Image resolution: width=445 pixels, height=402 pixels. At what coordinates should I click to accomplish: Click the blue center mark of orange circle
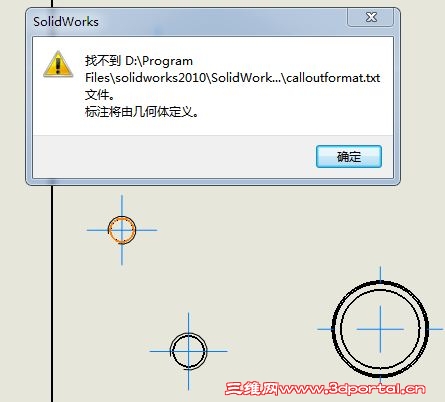click(122, 230)
